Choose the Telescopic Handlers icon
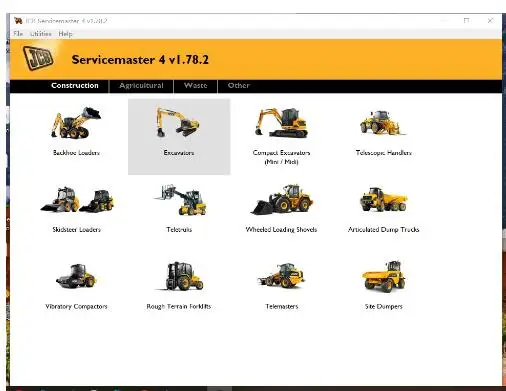Image resolution: width=506 pixels, height=391 pixels. coord(384,123)
